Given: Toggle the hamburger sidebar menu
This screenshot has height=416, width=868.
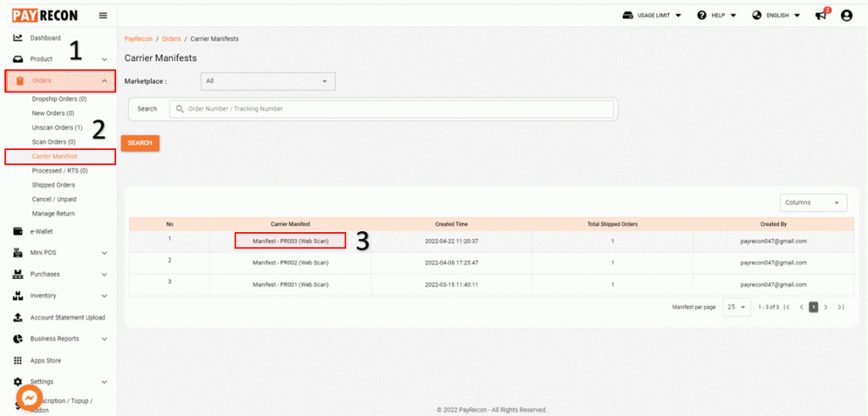Looking at the screenshot, I should coord(103,15).
